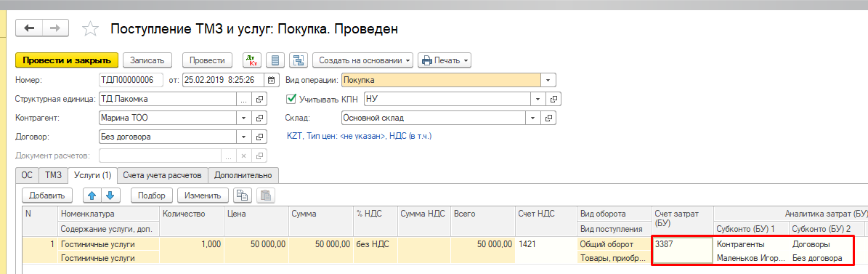868x274 pixels.
Task: Open Марина ТОО contractor card icon
Action: tap(259, 118)
